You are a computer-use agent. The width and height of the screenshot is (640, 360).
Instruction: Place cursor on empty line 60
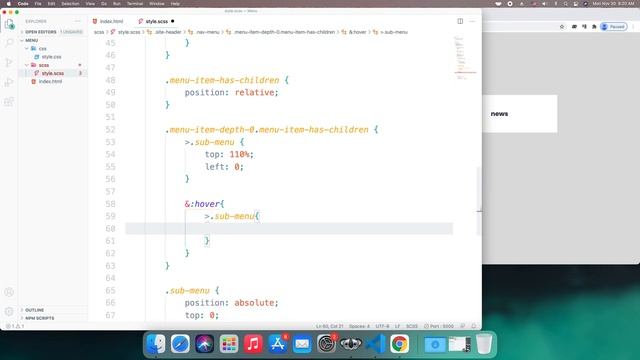click(x=289, y=229)
